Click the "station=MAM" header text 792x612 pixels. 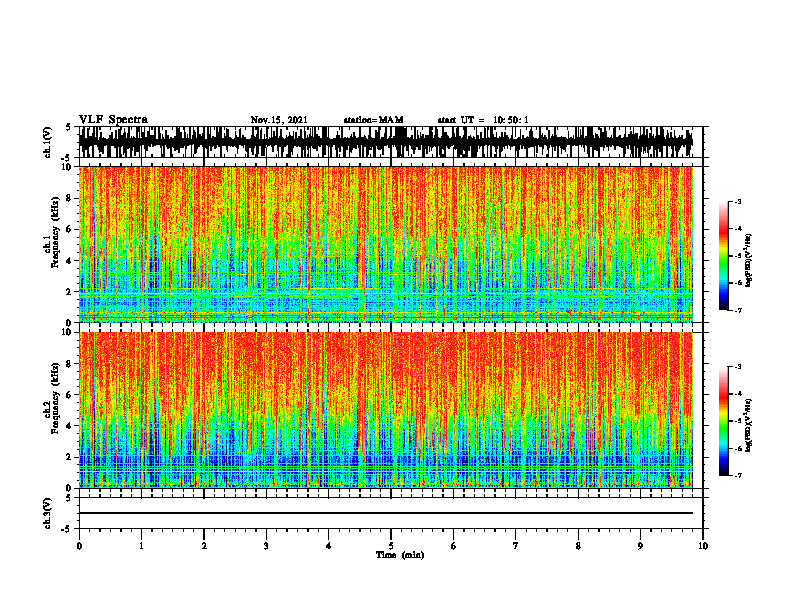click(x=373, y=120)
